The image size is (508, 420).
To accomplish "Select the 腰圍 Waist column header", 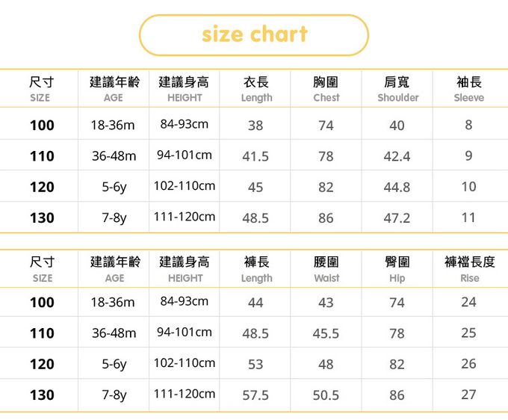I will 326,269.
